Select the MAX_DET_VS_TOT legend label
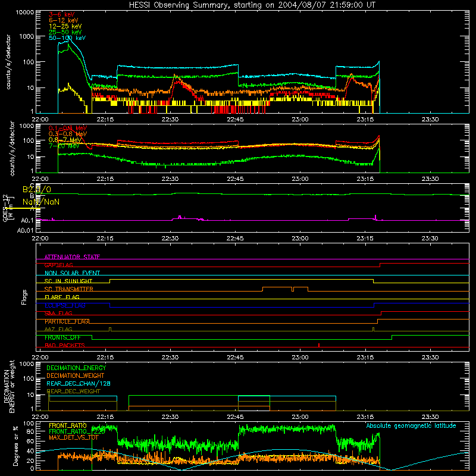476x476 pixels. click(74, 437)
